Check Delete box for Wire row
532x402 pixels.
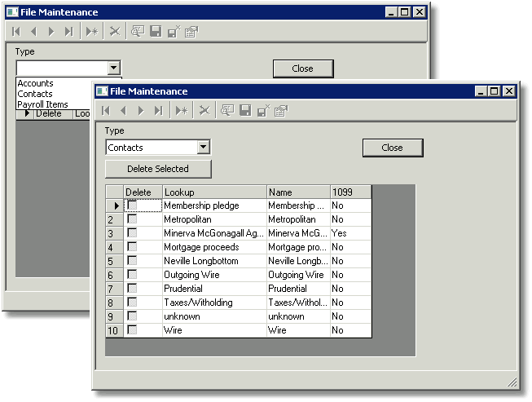pyautogui.click(x=132, y=329)
